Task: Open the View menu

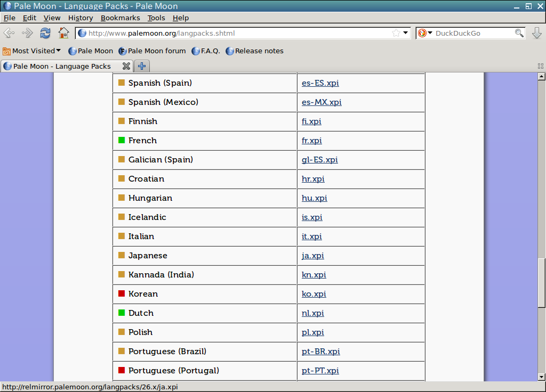Action: 52,18
